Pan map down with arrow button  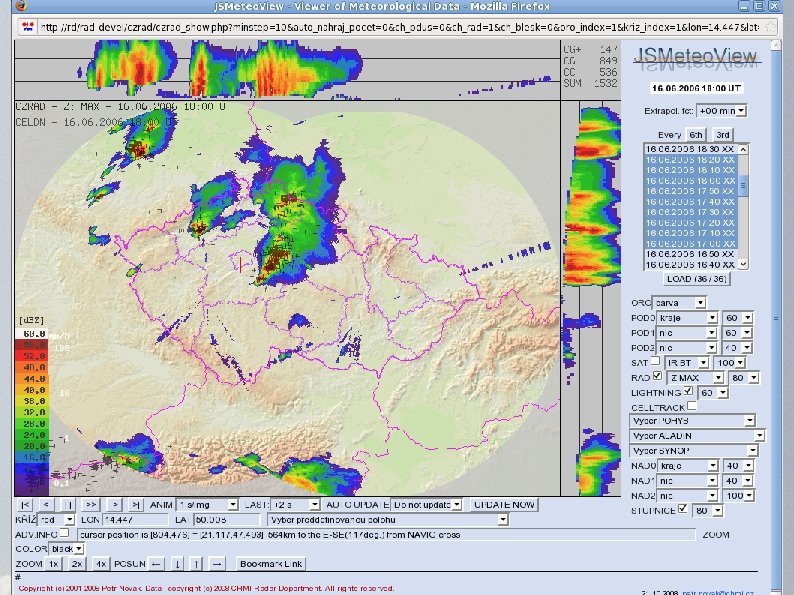pyautogui.click(x=178, y=564)
